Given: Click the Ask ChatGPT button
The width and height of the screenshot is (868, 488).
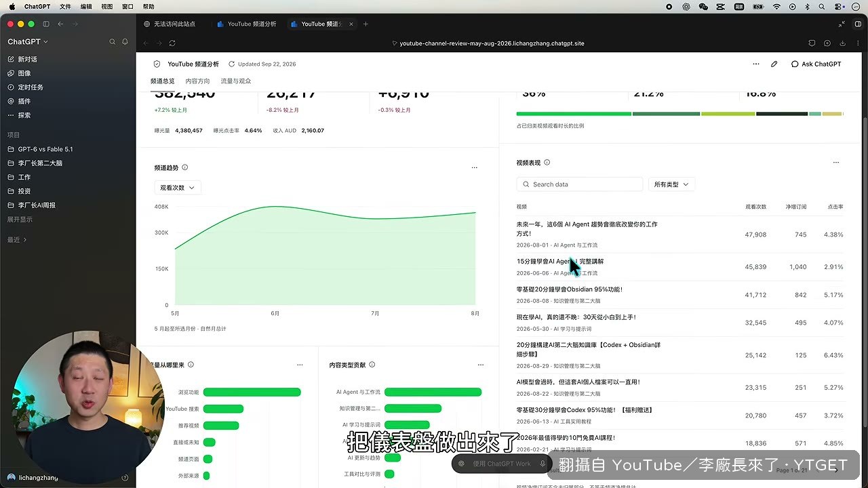Looking at the screenshot, I should coord(816,64).
